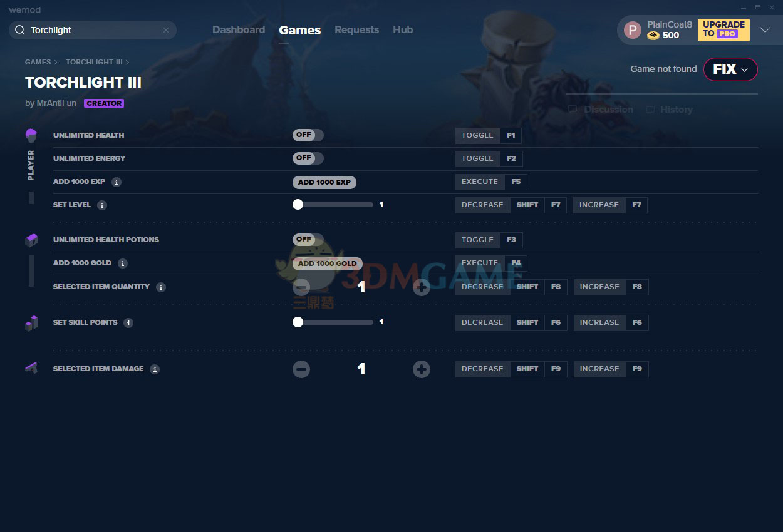The image size is (783, 532).
Task: Toggle Unlimited Health switch
Action: (x=308, y=135)
